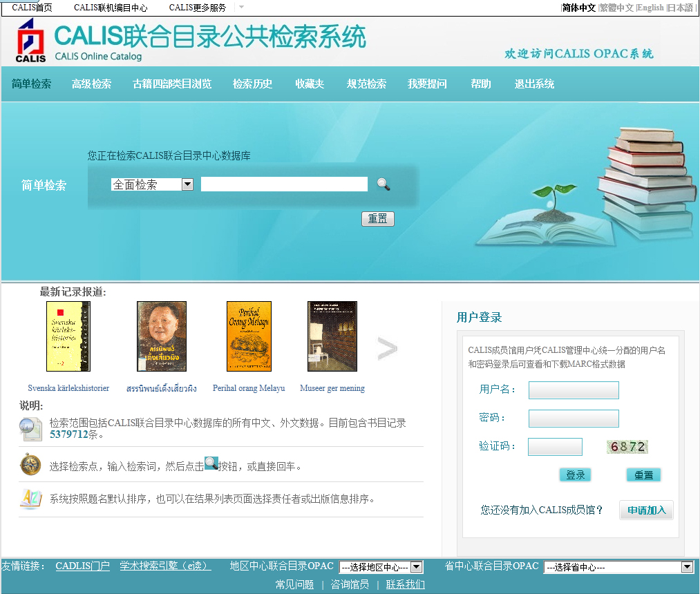Expand the 选择省中心 dropdown
Screen dimensions: 700x594
[x=687, y=567]
